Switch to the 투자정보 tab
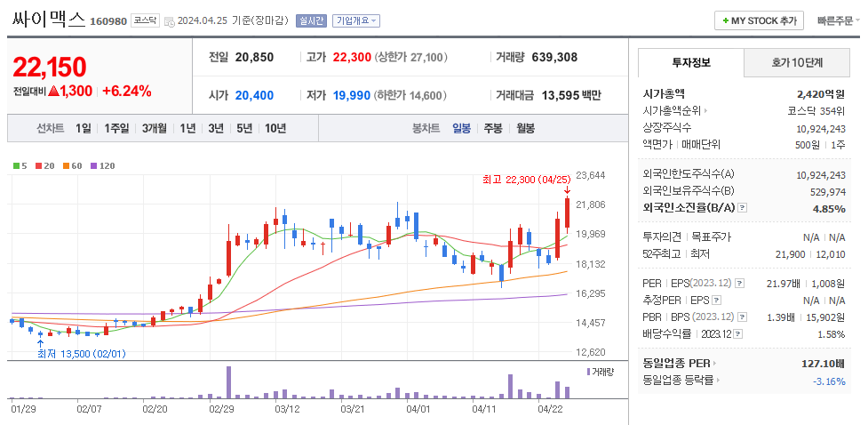 tap(691, 62)
